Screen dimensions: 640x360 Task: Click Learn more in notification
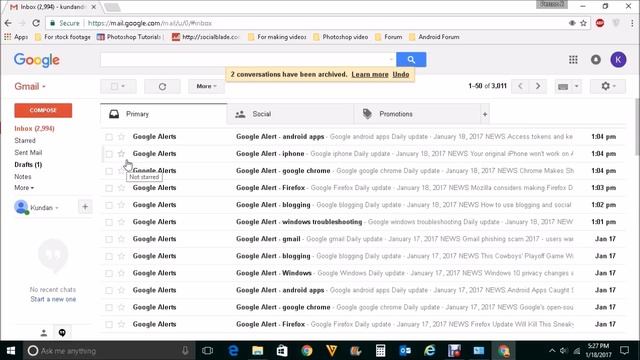[x=370, y=74]
